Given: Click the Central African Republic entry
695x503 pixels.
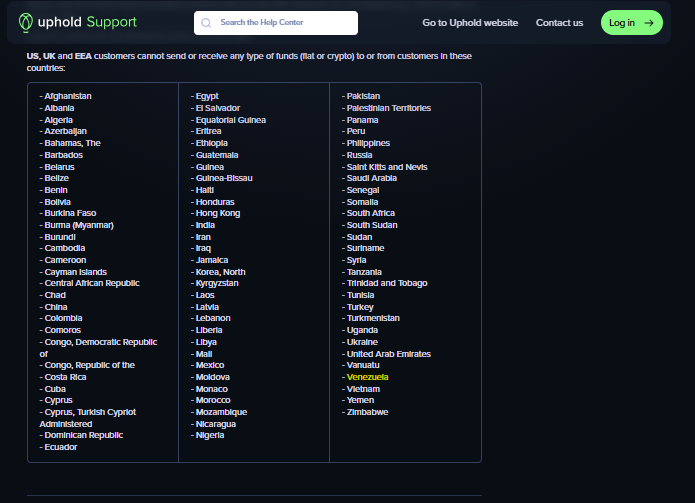Looking at the screenshot, I should (x=92, y=283).
